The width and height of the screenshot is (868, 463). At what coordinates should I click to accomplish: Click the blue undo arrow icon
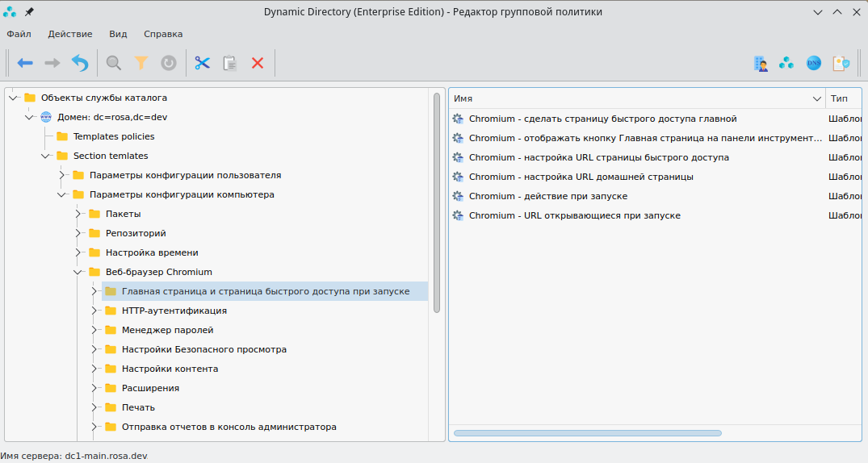tap(80, 63)
